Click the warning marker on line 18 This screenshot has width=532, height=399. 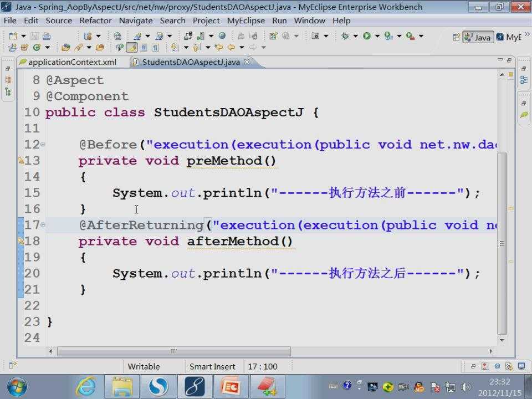[21, 241]
